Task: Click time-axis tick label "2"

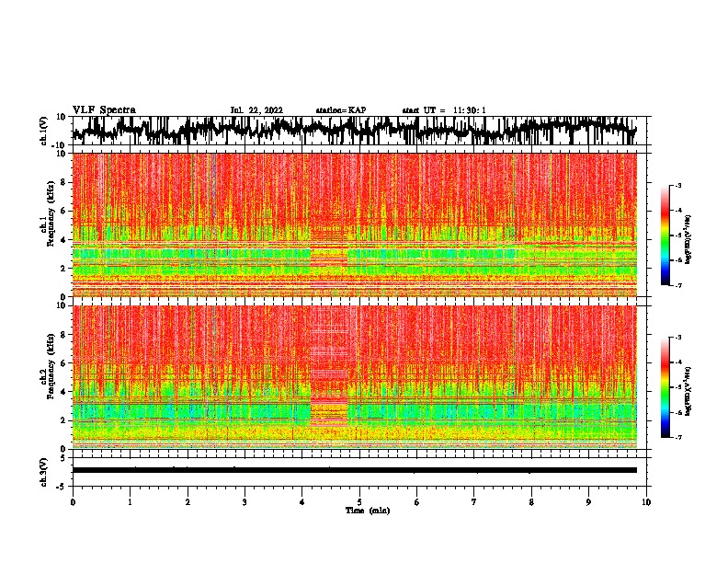Action: click(188, 502)
